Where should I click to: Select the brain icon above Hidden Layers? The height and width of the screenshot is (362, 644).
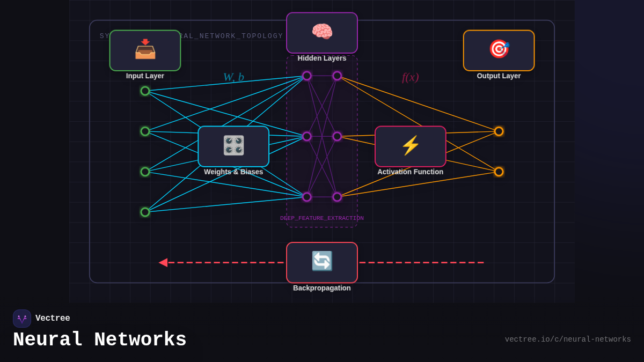321,32
